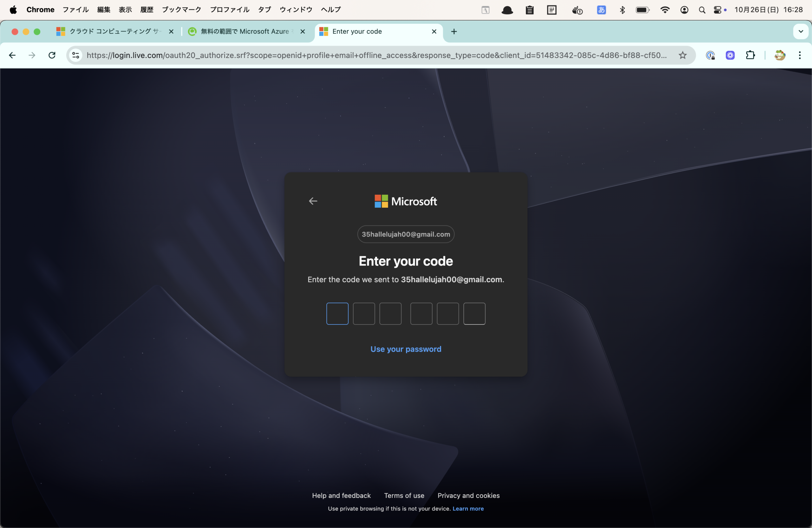
Task: Open the macOS Spotlight search icon
Action: 702,10
